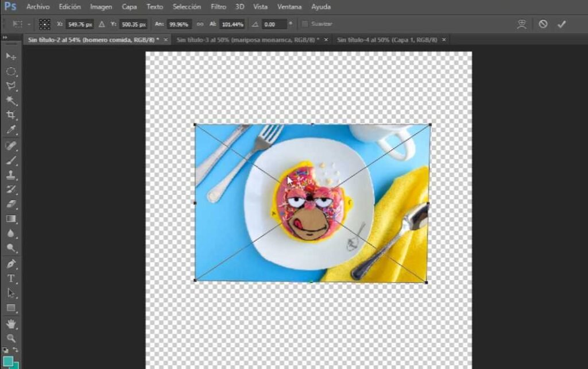Select the Hand tool

coord(11,324)
